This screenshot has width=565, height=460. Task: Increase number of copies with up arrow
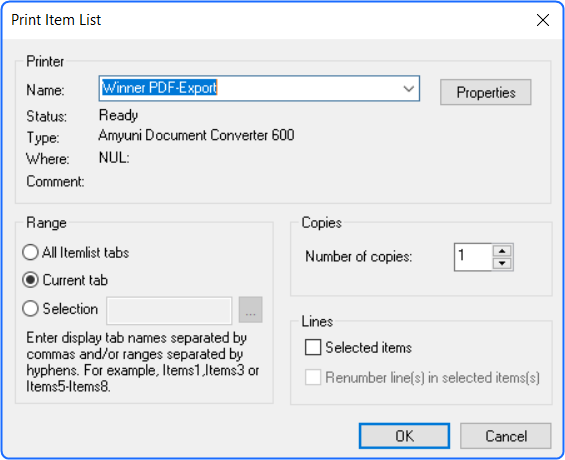point(502,251)
